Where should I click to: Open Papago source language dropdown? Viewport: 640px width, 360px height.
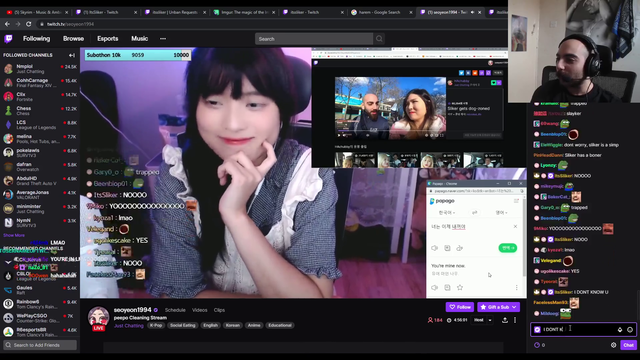(447, 213)
